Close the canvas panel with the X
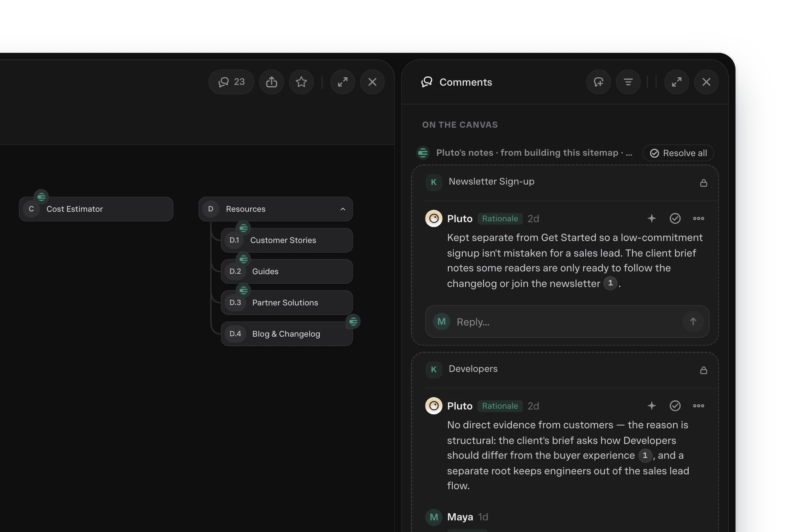Viewport: 798px width, 532px height. (373, 82)
